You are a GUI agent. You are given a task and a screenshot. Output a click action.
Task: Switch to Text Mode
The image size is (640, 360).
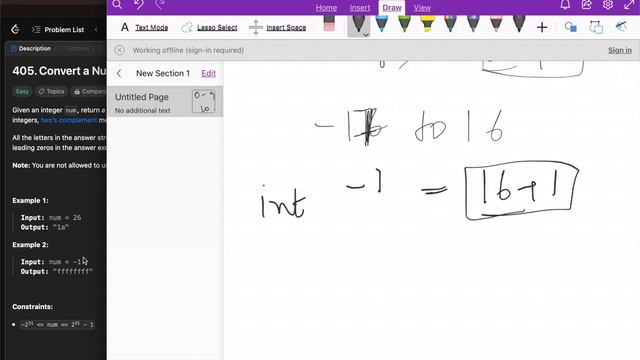point(144,27)
